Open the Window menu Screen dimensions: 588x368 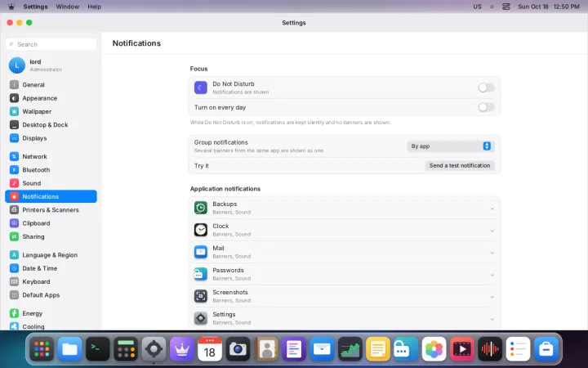(x=68, y=7)
